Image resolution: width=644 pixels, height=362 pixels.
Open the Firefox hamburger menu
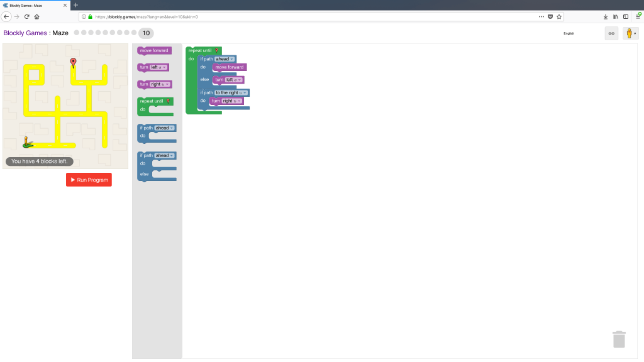coord(637,16)
